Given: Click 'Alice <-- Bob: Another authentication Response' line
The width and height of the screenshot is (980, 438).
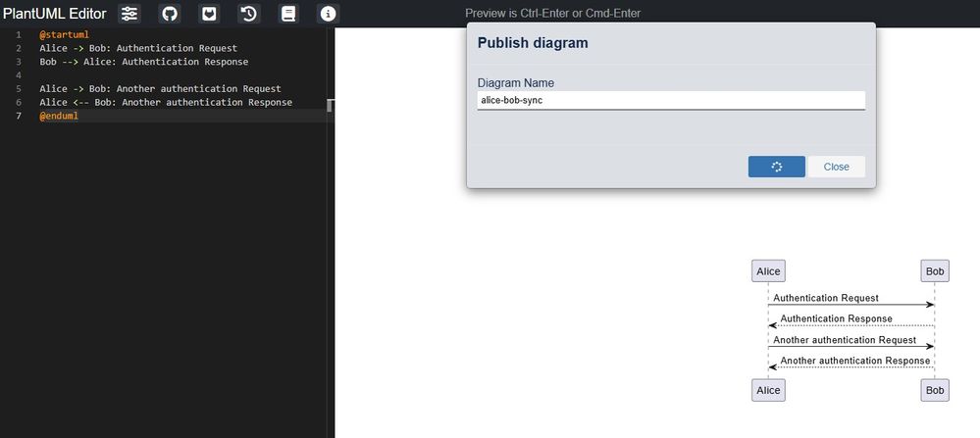Looking at the screenshot, I should coord(166,102).
